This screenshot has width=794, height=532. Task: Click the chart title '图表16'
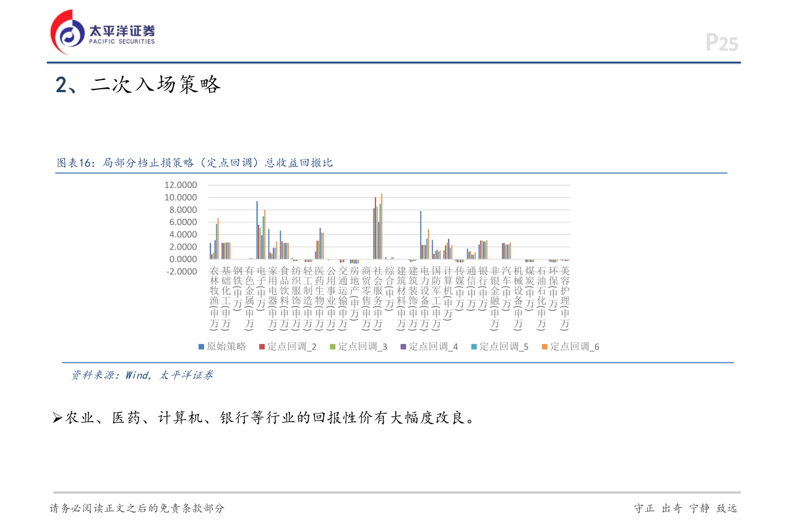[x=195, y=163]
